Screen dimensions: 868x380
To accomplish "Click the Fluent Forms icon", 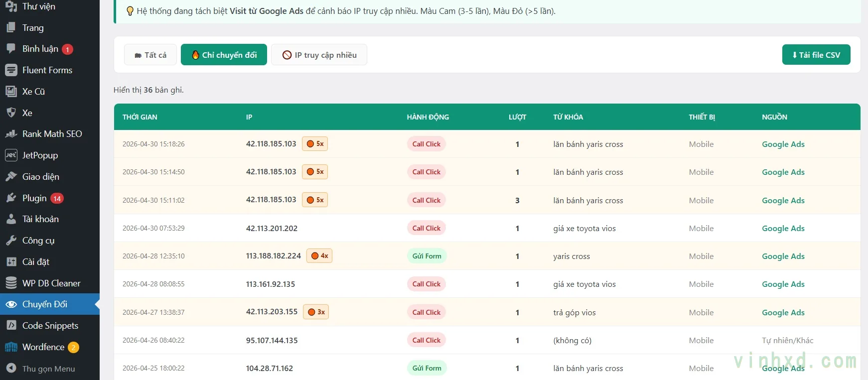I will [11, 70].
